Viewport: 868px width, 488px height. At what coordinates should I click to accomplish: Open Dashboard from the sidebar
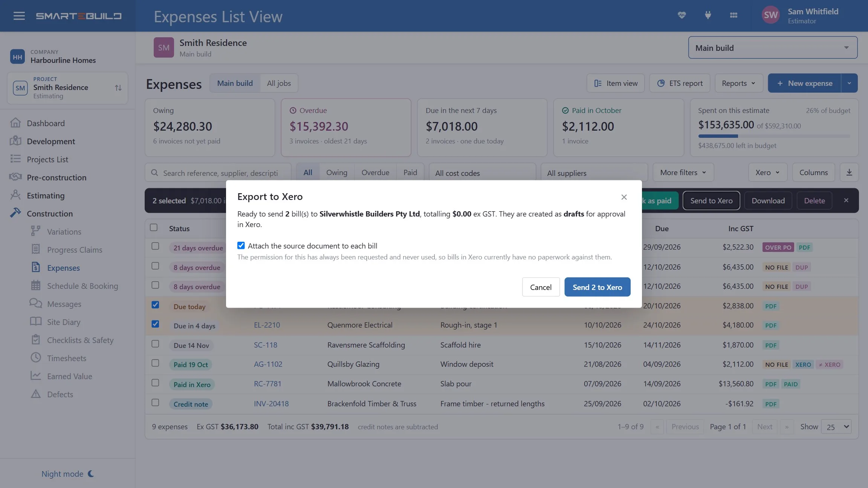(x=46, y=123)
